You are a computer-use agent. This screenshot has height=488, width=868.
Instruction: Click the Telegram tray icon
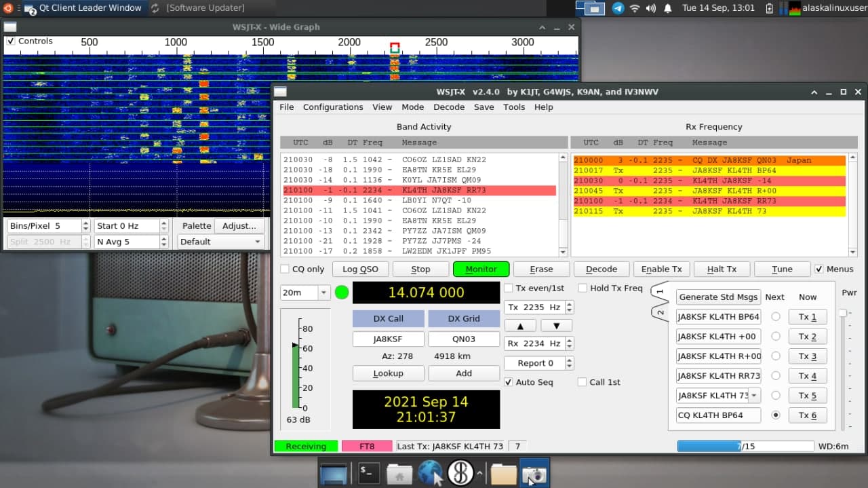618,8
